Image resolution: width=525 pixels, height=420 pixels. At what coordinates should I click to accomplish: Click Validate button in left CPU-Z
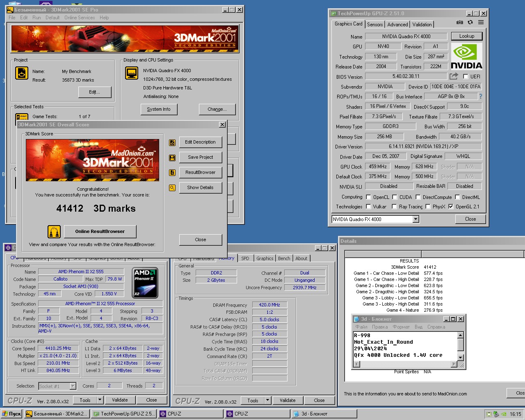120,400
